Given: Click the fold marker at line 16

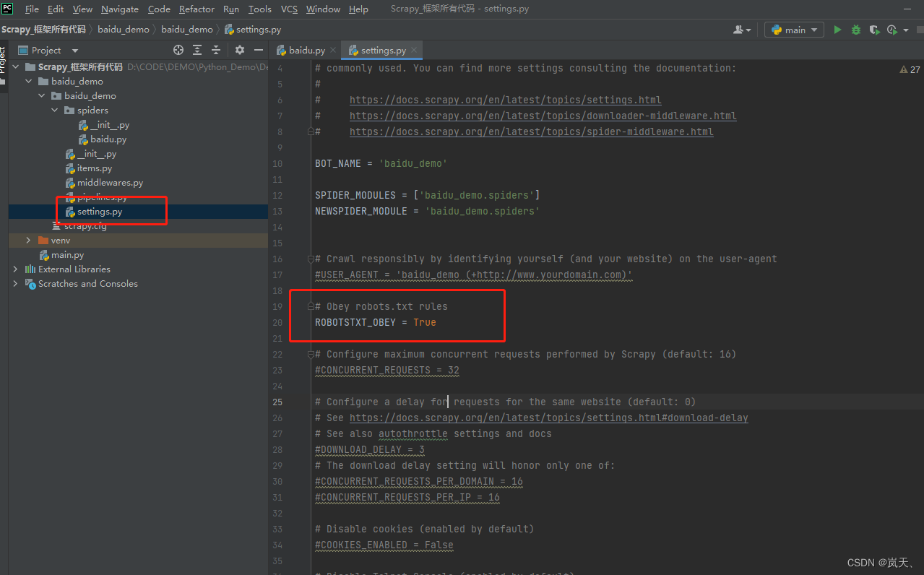Looking at the screenshot, I should (311, 259).
